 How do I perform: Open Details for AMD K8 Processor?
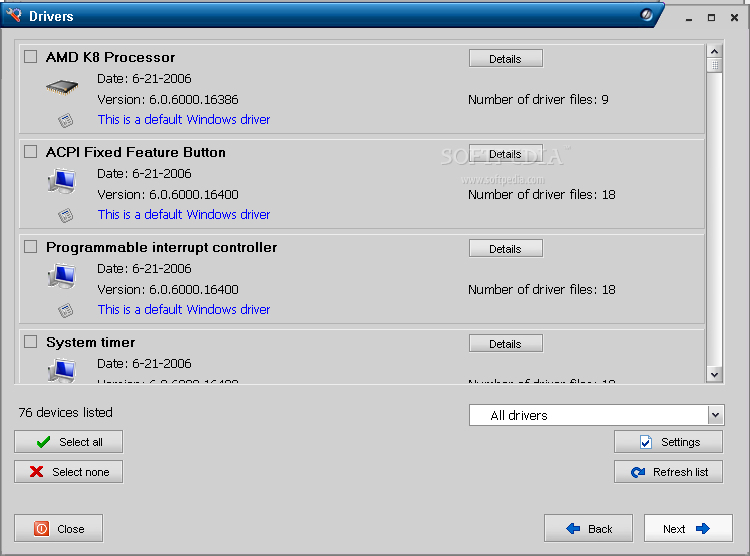click(506, 59)
